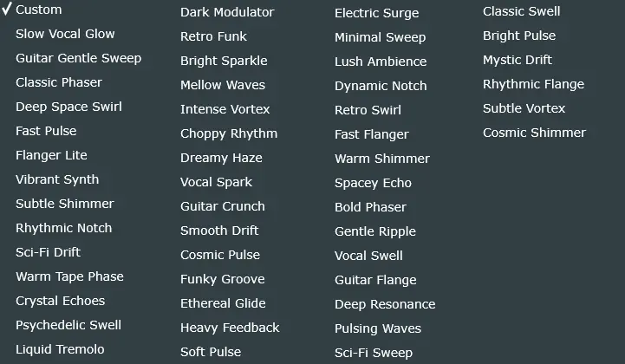Select the Intense Vortex preset
This screenshot has width=625, height=364.
tap(225, 109)
